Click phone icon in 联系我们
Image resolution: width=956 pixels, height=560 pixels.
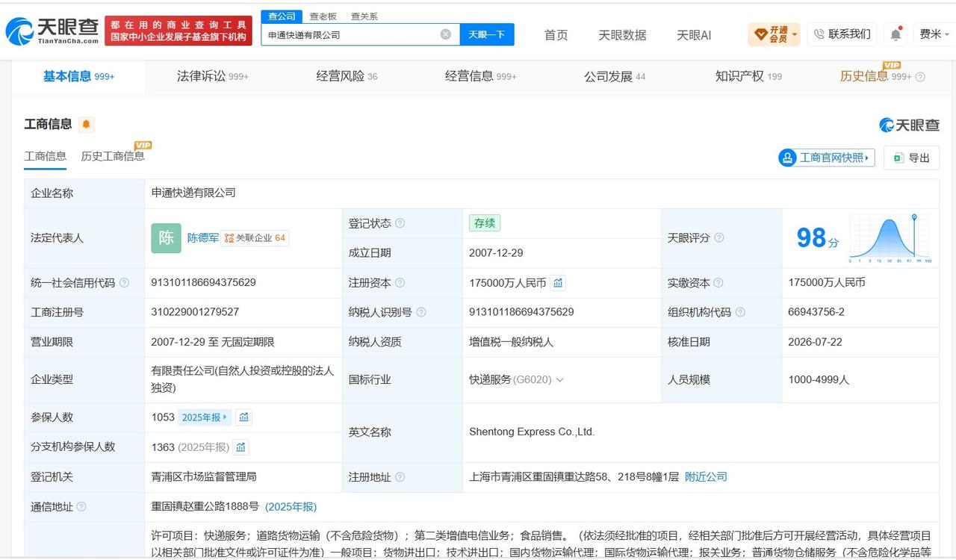(x=819, y=34)
